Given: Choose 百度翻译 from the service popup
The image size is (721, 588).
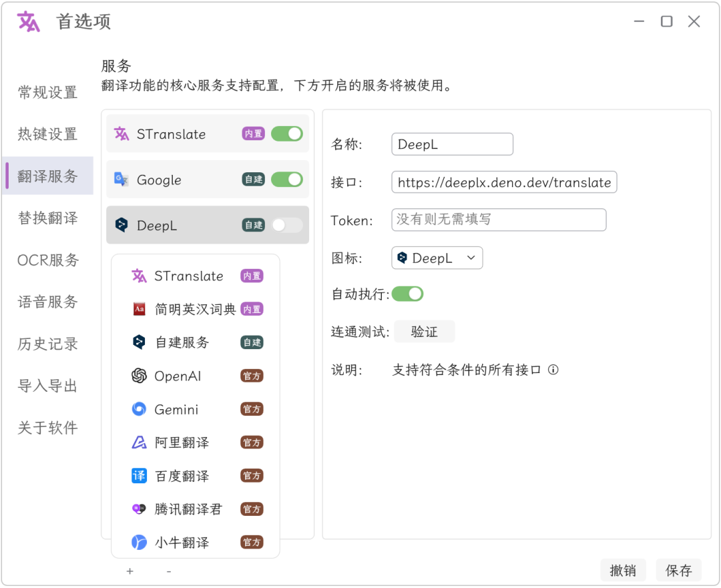Looking at the screenshot, I should tap(196, 476).
